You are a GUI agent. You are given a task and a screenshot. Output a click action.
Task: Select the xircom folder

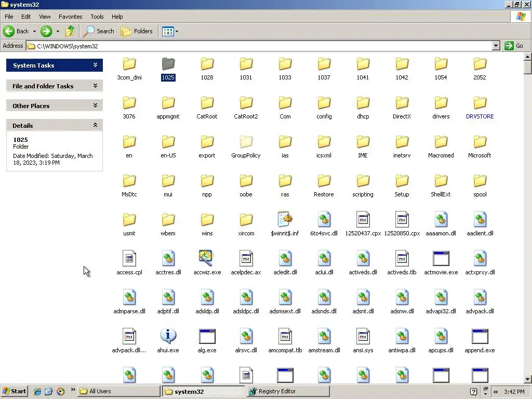pos(246,224)
